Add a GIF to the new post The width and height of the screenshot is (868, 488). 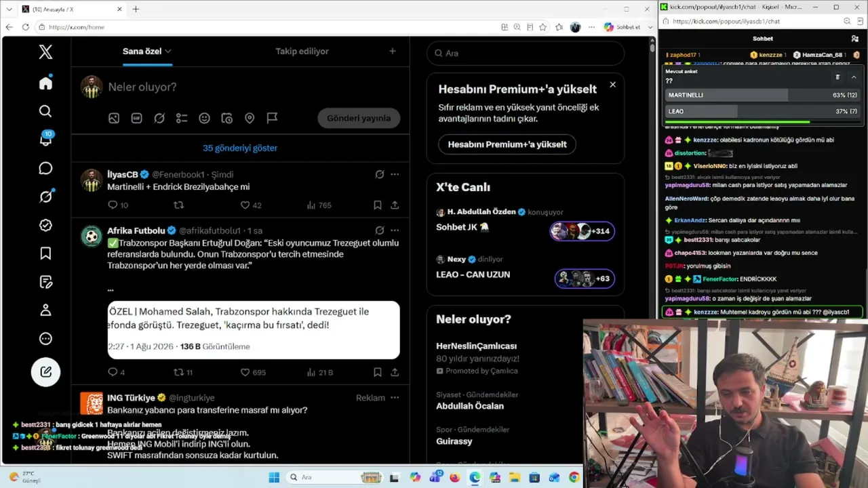[x=136, y=118]
